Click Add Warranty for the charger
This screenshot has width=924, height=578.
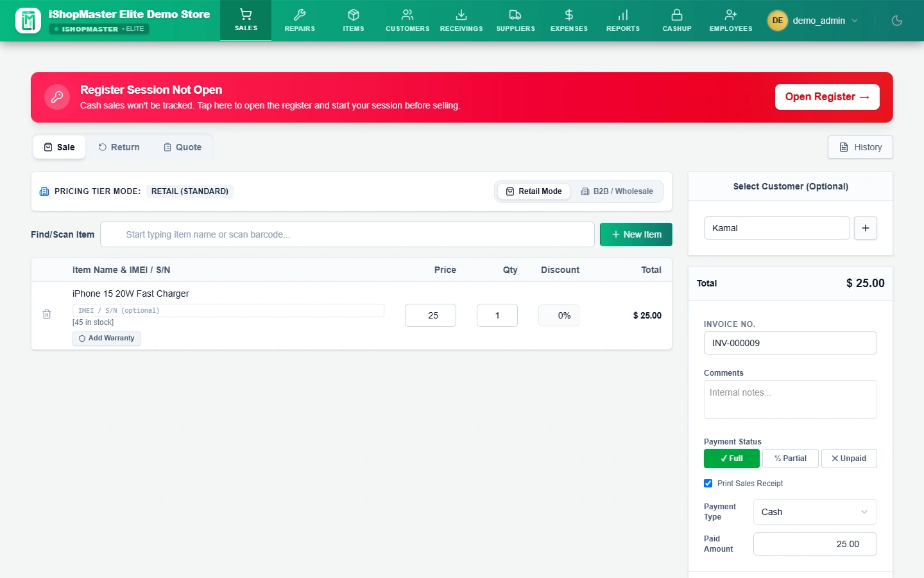coord(107,338)
